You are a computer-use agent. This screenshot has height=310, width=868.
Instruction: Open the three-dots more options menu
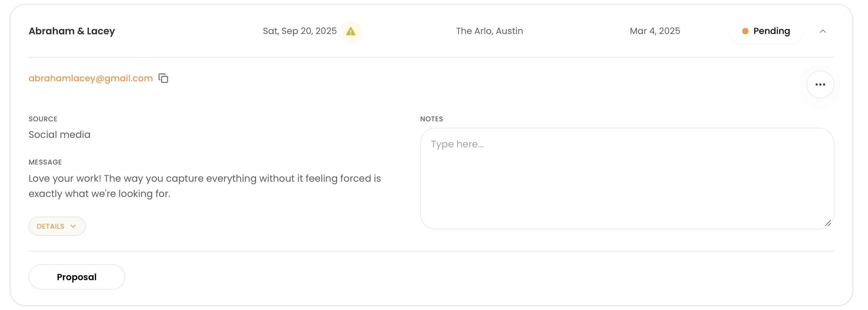tap(820, 84)
